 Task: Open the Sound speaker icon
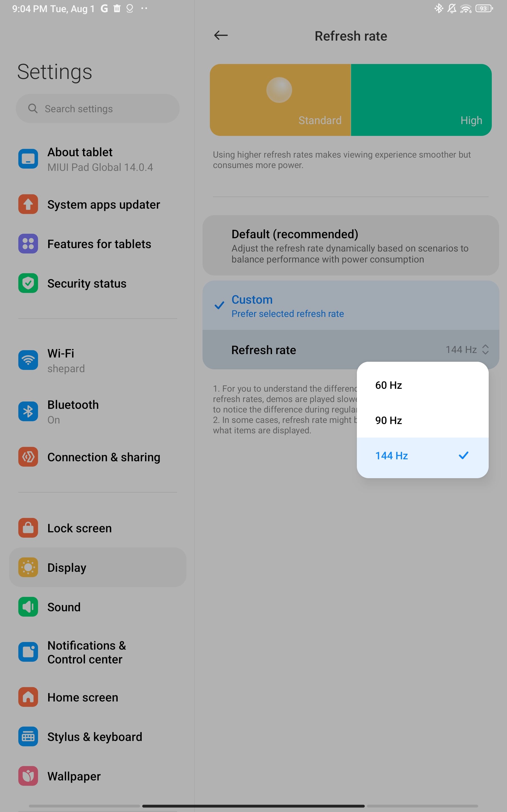point(28,607)
